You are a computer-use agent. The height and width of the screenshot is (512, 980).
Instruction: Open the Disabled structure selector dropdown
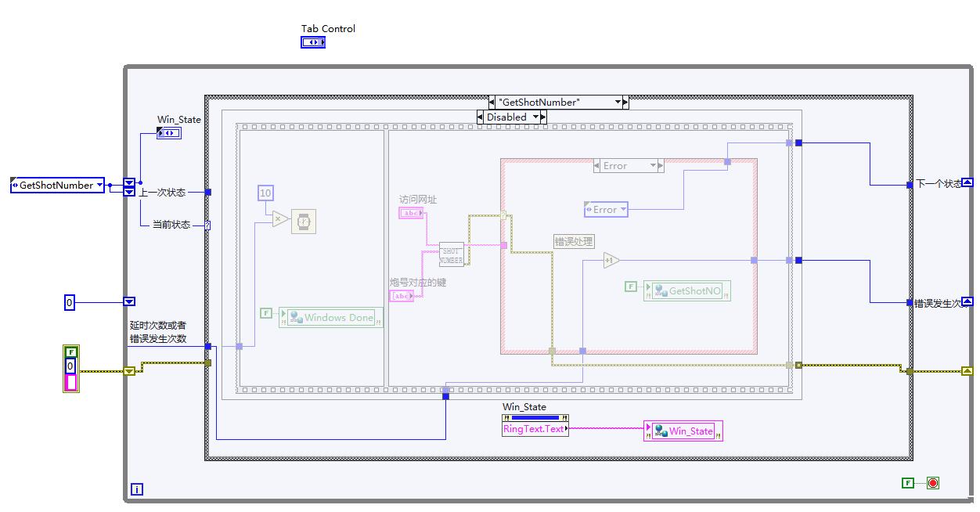pos(537,117)
